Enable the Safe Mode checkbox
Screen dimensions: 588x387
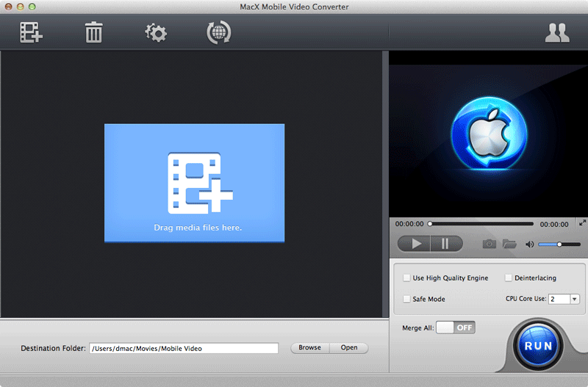pos(406,299)
